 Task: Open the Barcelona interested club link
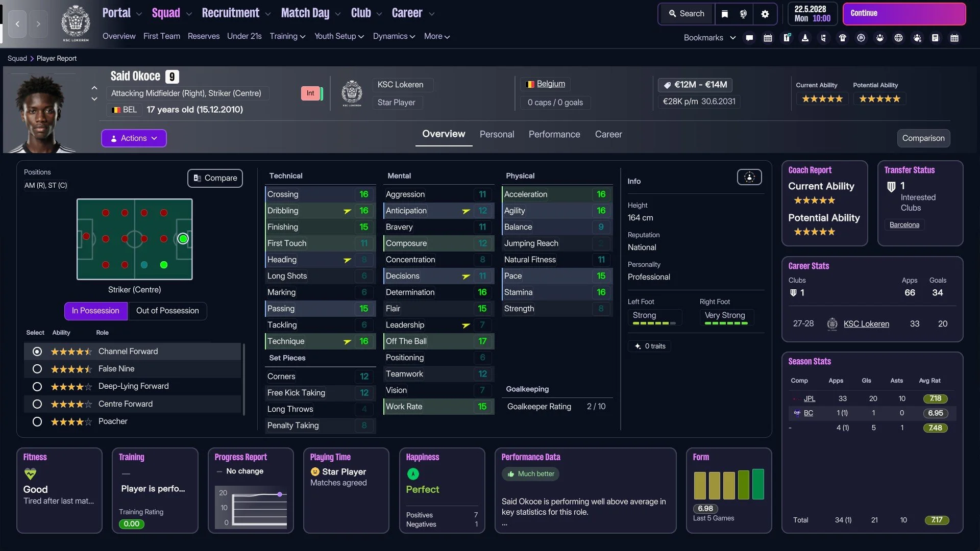coord(904,224)
